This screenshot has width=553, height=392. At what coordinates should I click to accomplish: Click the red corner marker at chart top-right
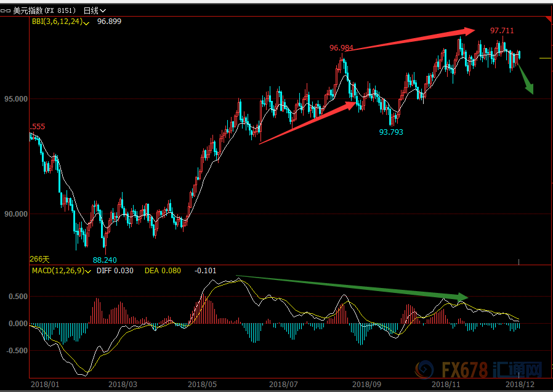click(x=548, y=20)
